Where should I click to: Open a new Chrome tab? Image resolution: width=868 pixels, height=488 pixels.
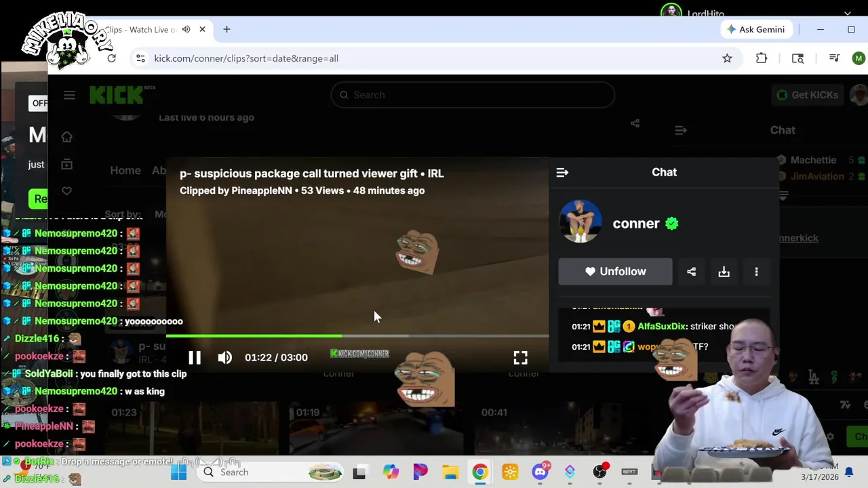226,29
